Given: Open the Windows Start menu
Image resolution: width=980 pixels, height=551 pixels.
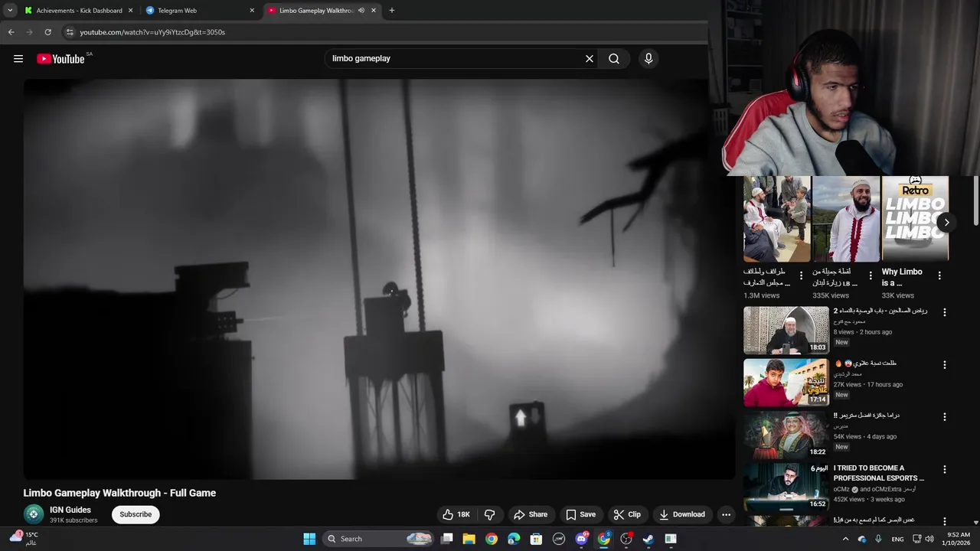Looking at the screenshot, I should [309, 539].
